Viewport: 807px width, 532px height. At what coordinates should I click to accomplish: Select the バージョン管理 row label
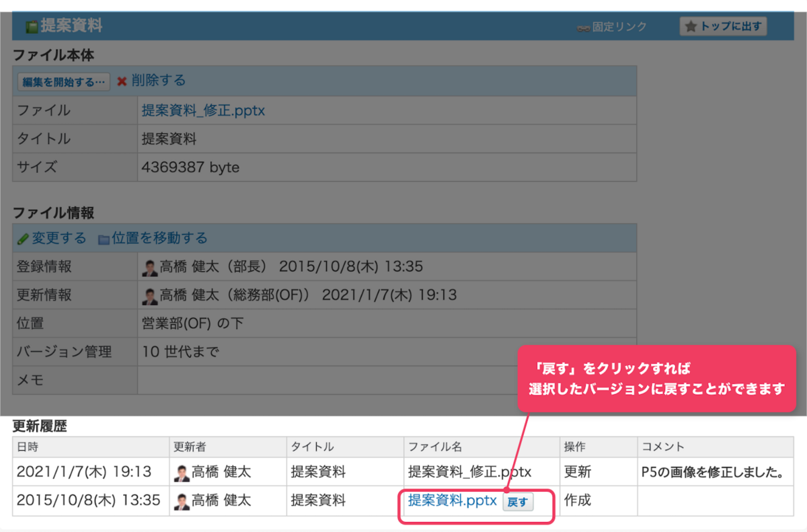click(x=64, y=352)
